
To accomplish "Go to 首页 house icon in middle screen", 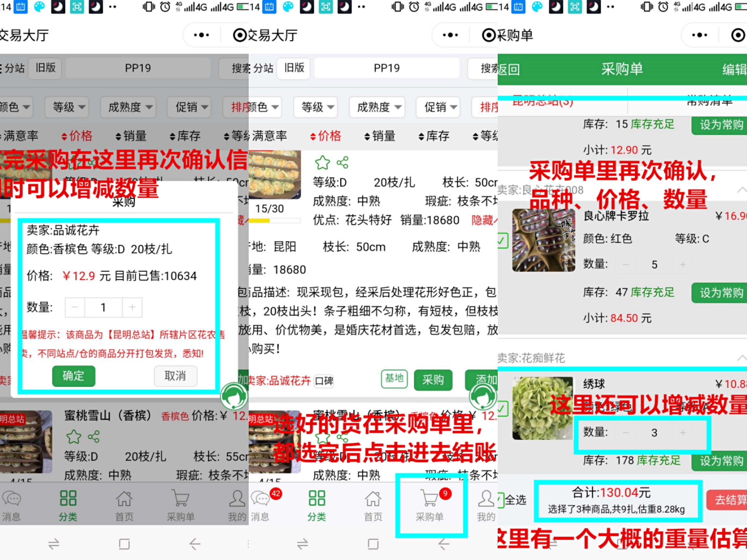I will pyautogui.click(x=373, y=498).
